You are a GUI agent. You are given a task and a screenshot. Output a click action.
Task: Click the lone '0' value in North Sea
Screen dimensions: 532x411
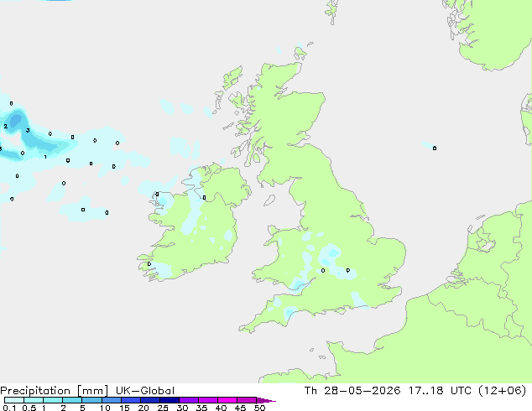click(x=435, y=148)
